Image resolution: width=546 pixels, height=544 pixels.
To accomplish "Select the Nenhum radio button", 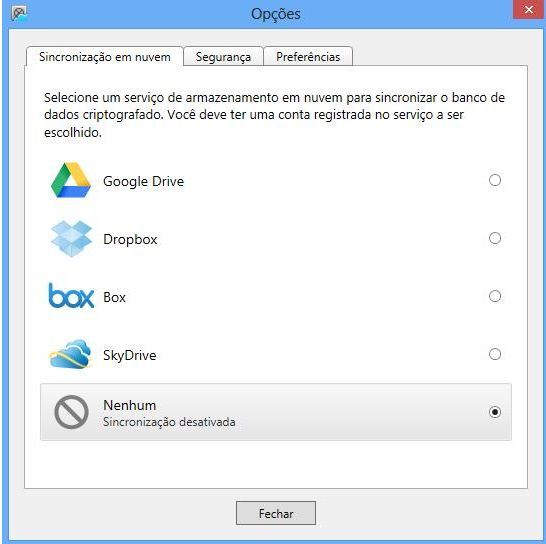I will pos(495,412).
